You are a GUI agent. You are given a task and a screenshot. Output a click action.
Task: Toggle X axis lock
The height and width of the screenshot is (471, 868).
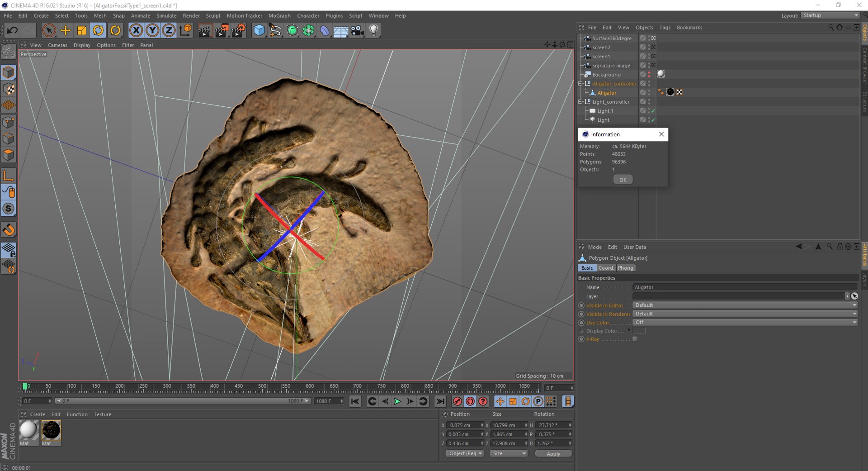pyautogui.click(x=136, y=30)
